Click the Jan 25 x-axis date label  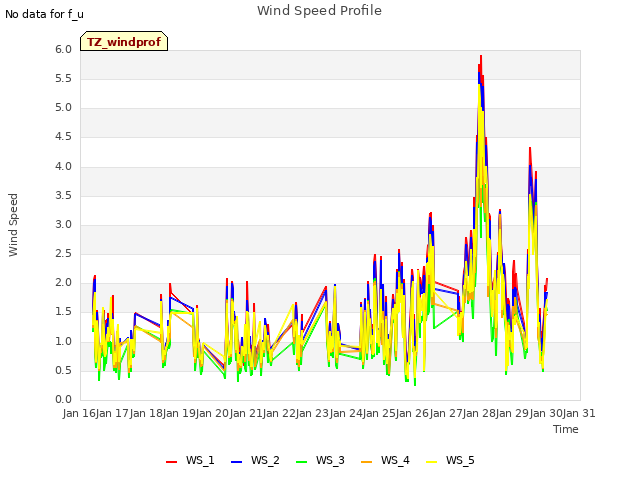[x=379, y=413]
